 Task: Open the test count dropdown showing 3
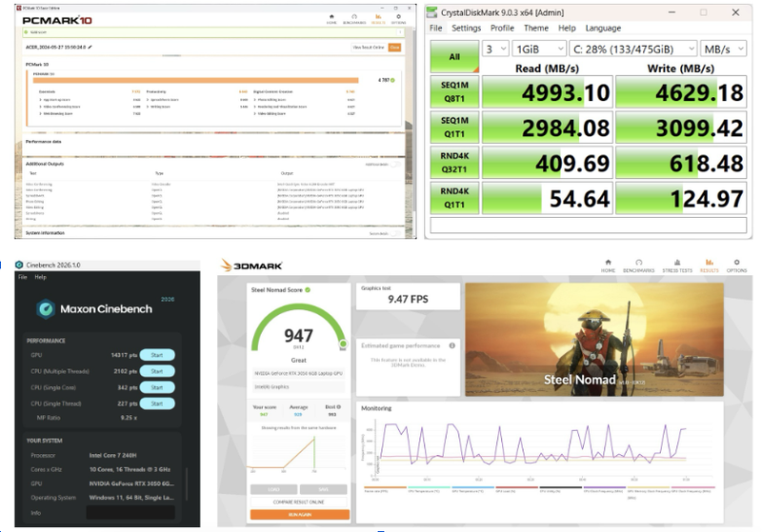pos(495,49)
